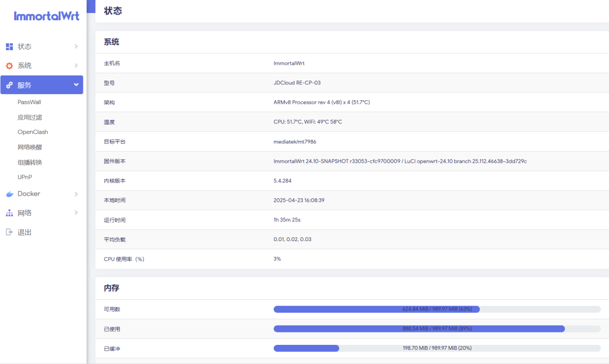The width and height of the screenshot is (609, 364).
Task: Click the CPU: 51.7°C temperature value
Action: pos(308,122)
